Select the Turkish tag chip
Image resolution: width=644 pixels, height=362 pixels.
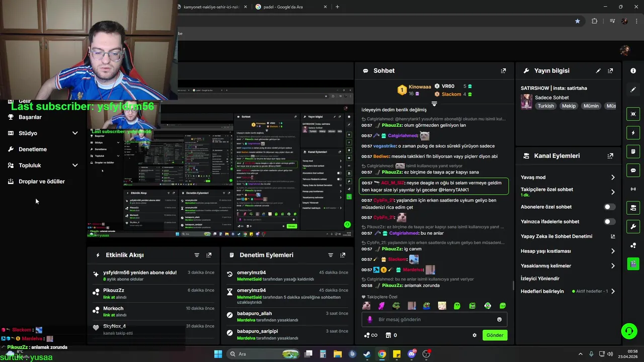[x=545, y=106]
